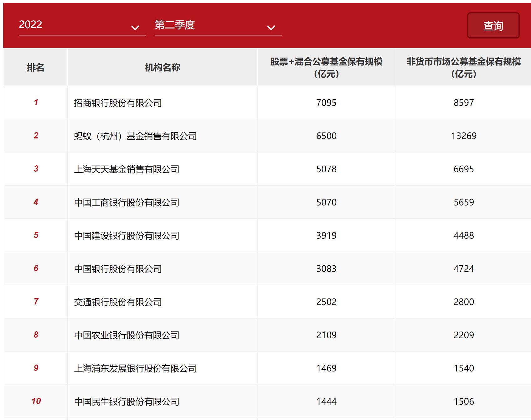Image resolution: width=531 pixels, height=420 pixels.
Task: Select 上海天天基金销售有限公司 name
Action: [x=126, y=169]
